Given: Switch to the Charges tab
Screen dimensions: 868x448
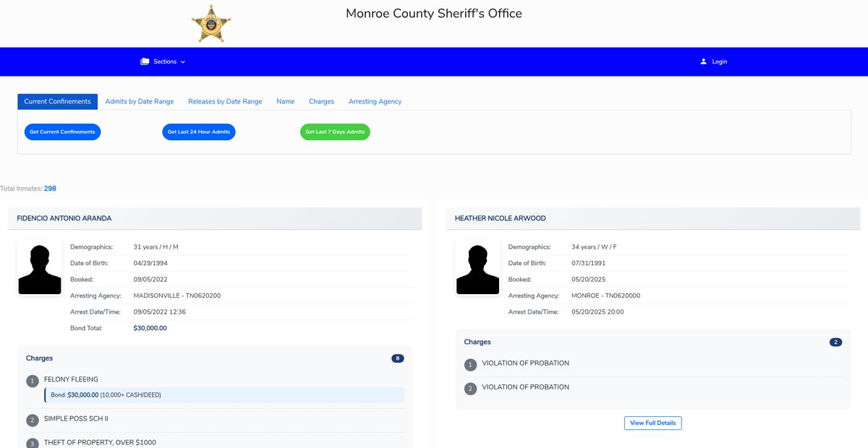Looking at the screenshot, I should (x=321, y=102).
